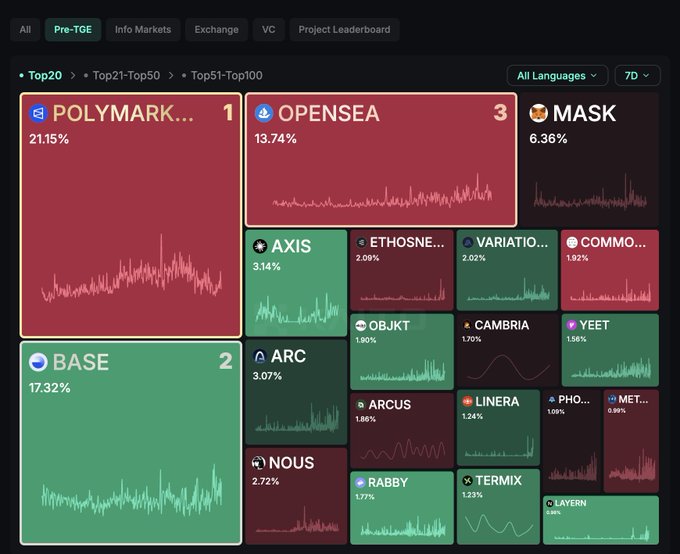Click the OBJKT logo icon

361,325
